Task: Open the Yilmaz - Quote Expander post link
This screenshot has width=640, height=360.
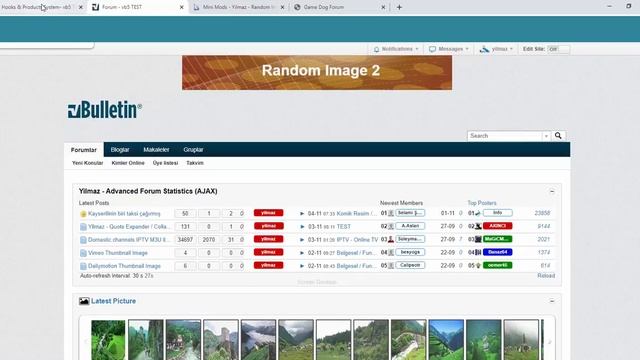Action: tap(129, 227)
